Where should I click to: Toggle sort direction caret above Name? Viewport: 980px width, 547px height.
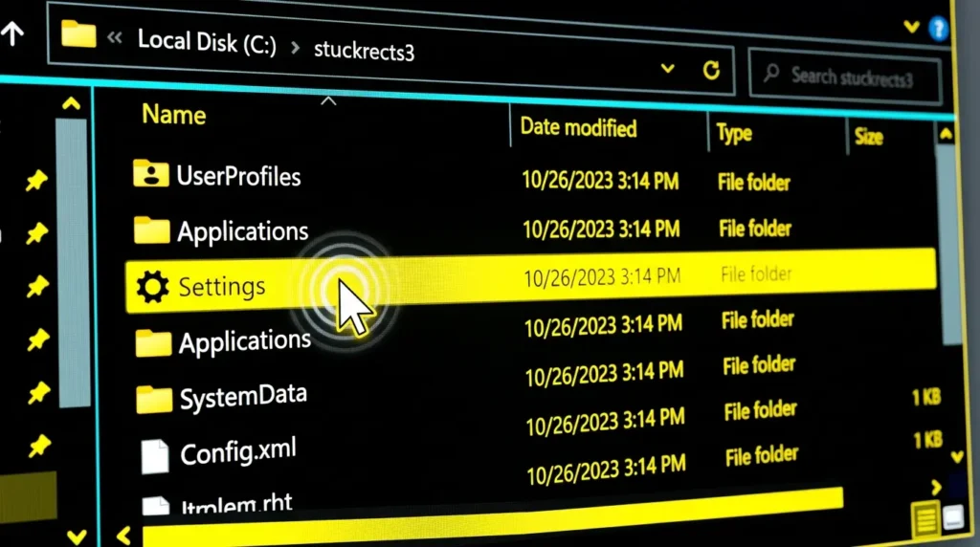[x=328, y=101]
